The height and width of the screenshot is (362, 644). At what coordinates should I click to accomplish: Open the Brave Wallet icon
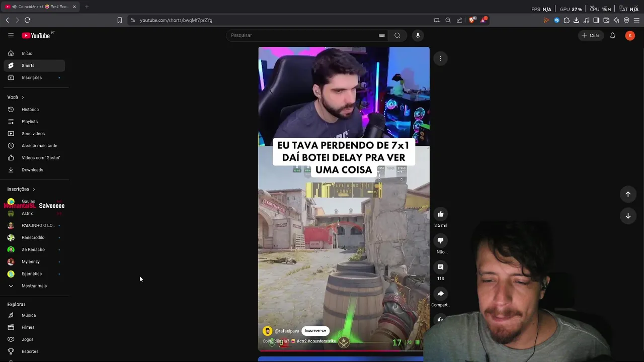(606, 20)
